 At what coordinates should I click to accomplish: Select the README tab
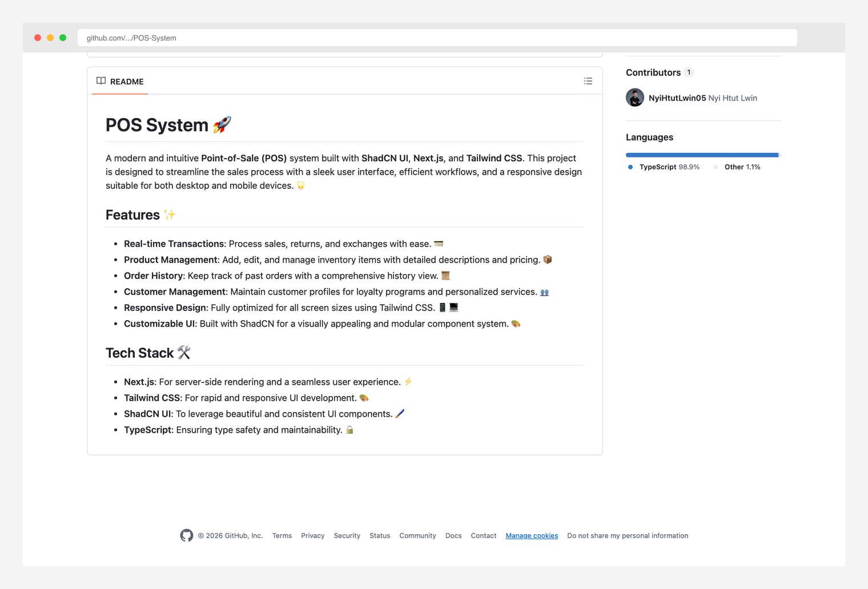pyautogui.click(x=120, y=81)
